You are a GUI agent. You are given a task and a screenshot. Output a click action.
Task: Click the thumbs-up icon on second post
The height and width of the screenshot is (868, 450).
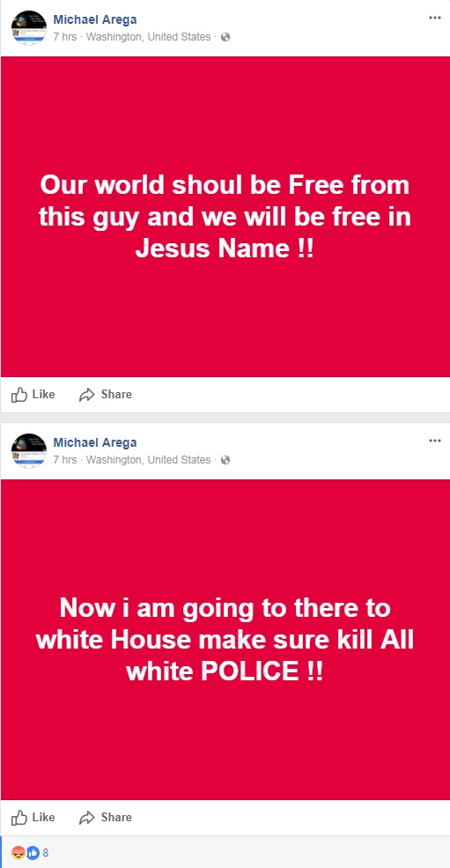19,817
